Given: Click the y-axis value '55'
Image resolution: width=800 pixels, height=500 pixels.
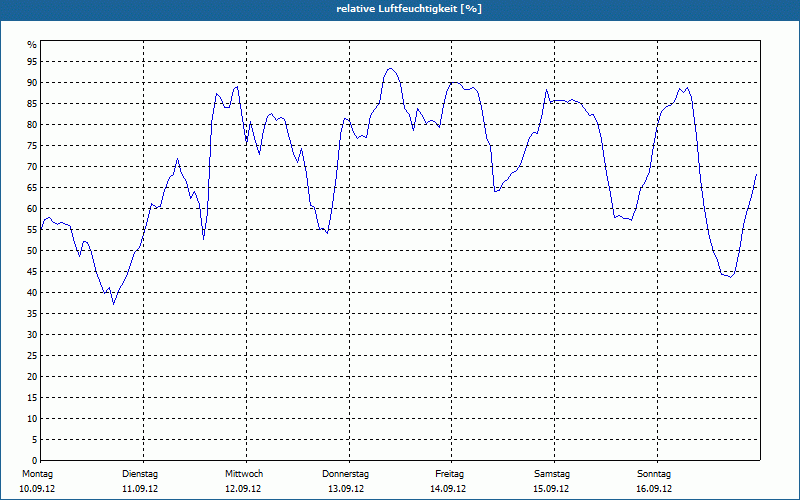Looking at the screenshot, I should [x=32, y=230].
